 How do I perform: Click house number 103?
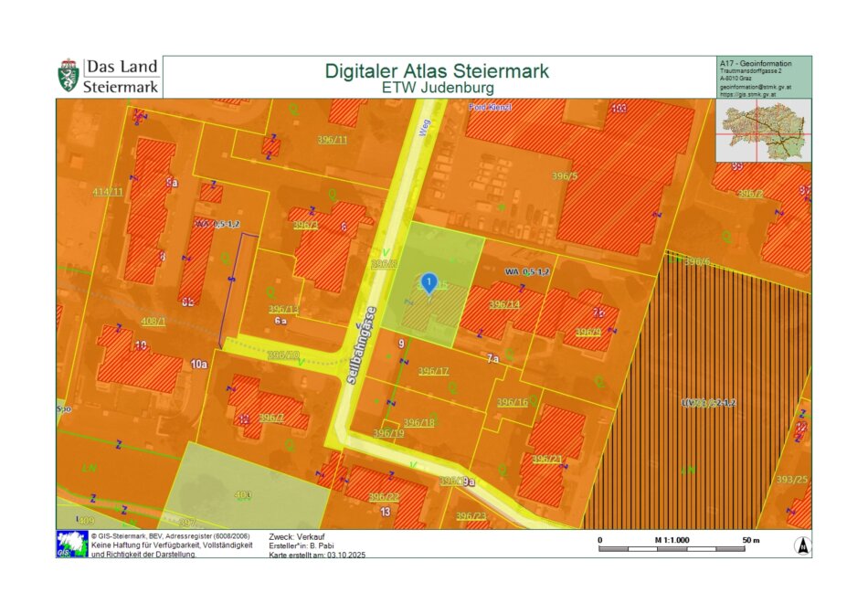(619, 108)
